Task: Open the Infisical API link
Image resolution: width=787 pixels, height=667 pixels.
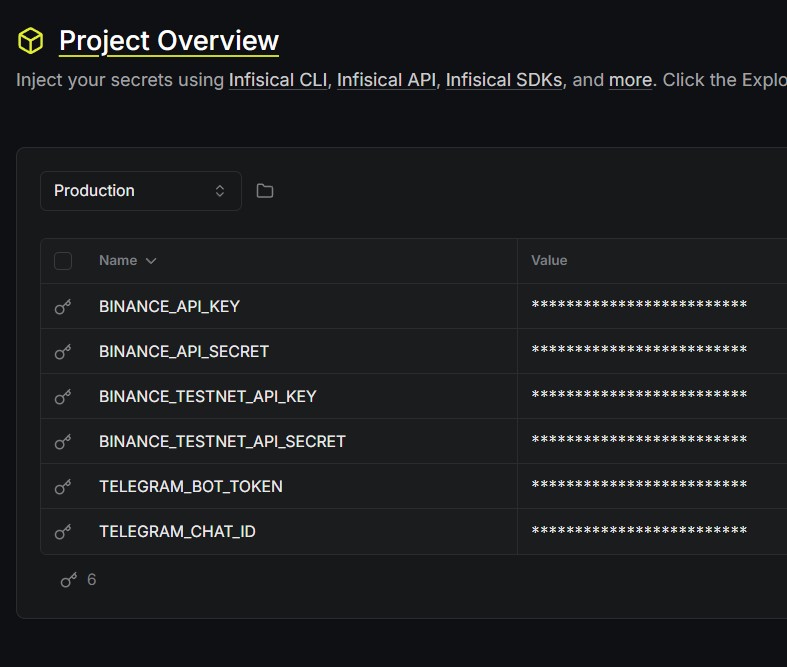Action: pyautogui.click(x=386, y=80)
